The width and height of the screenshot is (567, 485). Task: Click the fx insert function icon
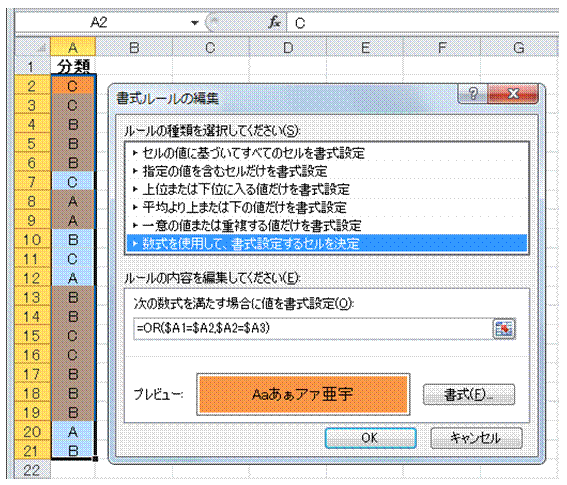click(274, 22)
